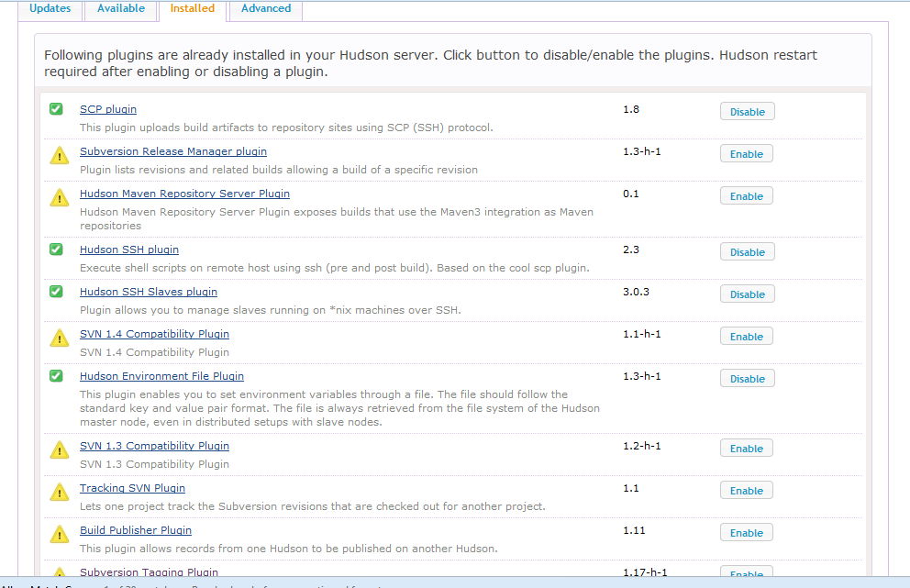Click green check icon beside SCP plugin
910x588 pixels.
pyautogui.click(x=56, y=108)
